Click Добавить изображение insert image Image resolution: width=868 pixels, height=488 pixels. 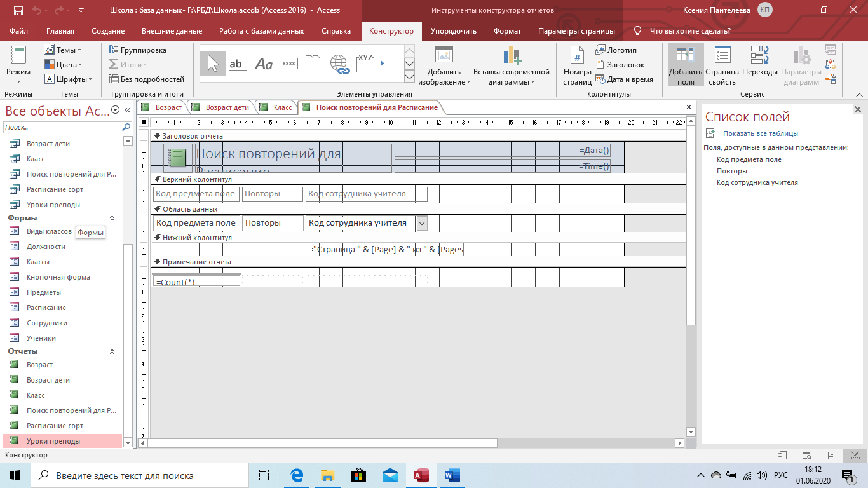click(444, 66)
